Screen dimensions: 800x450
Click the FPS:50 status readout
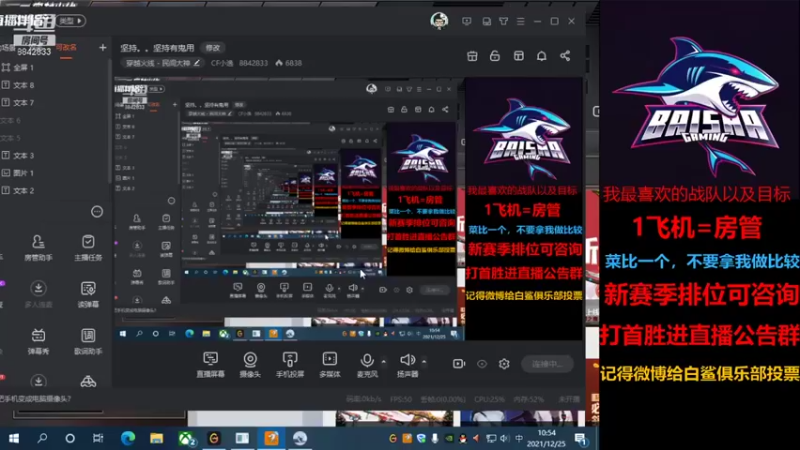[x=401, y=399]
